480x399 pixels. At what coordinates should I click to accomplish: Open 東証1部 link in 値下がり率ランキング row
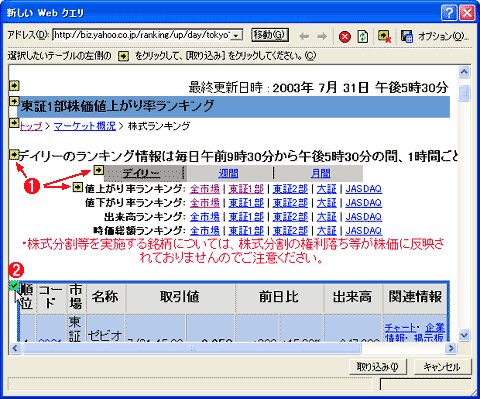[246, 203]
